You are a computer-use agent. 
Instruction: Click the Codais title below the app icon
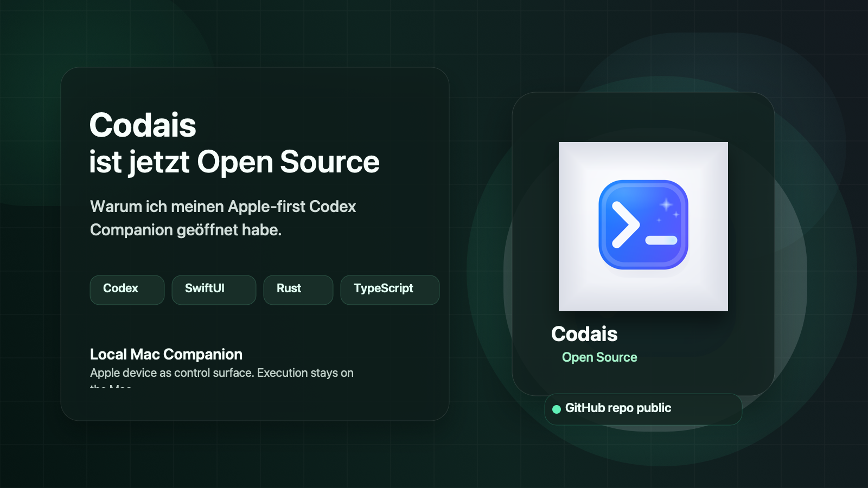(584, 334)
